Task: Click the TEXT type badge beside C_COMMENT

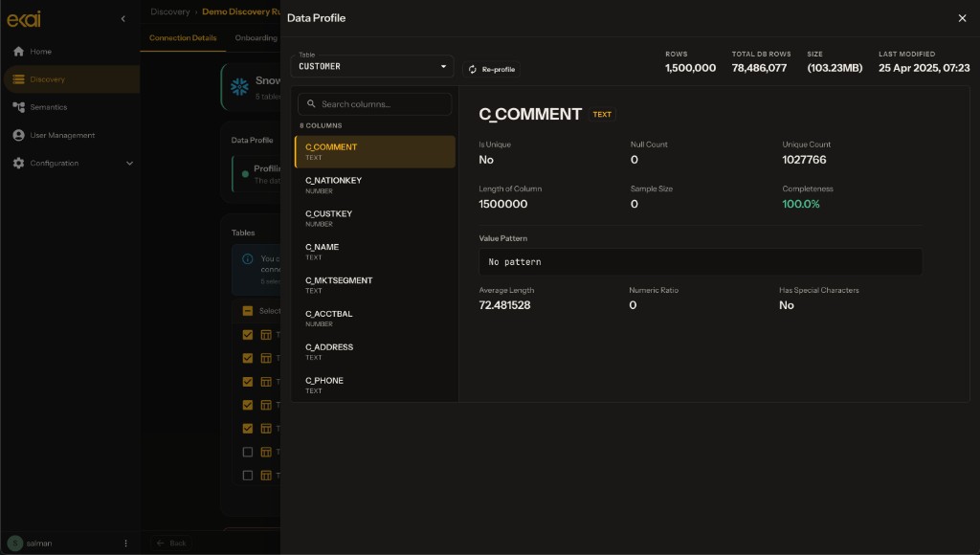Action: [x=602, y=115]
